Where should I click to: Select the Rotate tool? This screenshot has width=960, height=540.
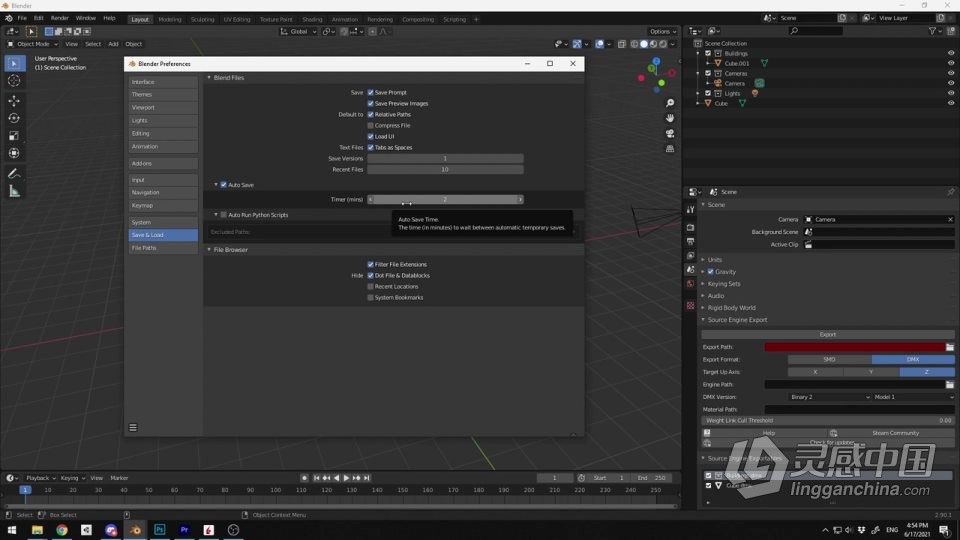point(14,118)
